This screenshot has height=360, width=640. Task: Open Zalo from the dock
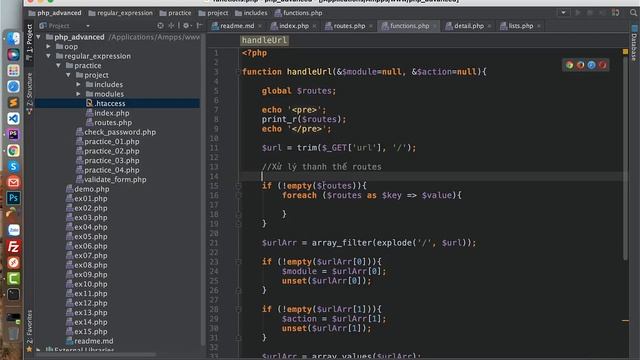click(x=13, y=230)
